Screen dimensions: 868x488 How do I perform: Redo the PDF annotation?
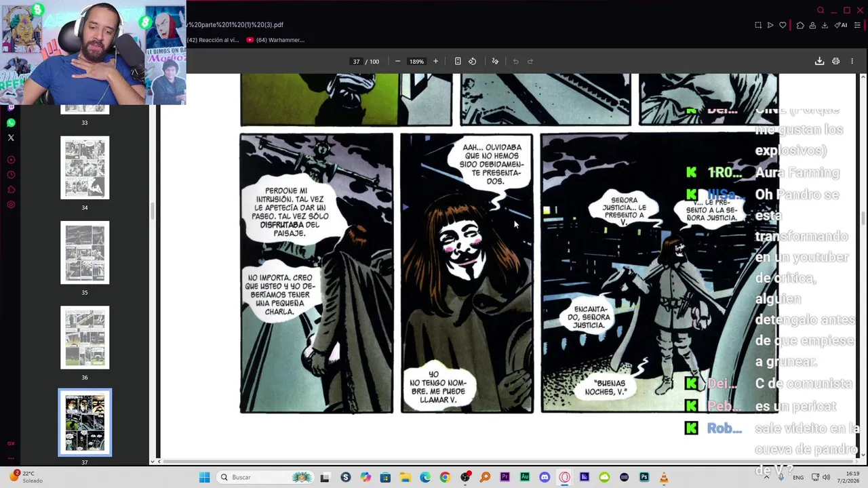tap(530, 61)
